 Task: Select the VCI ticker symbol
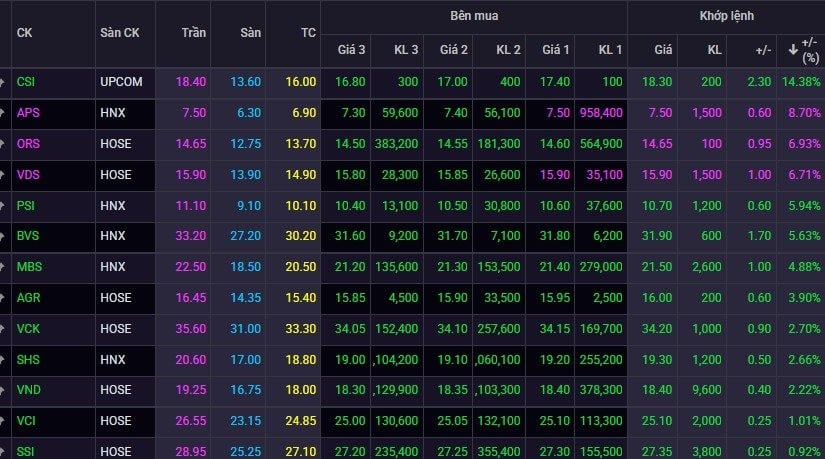[26, 421]
